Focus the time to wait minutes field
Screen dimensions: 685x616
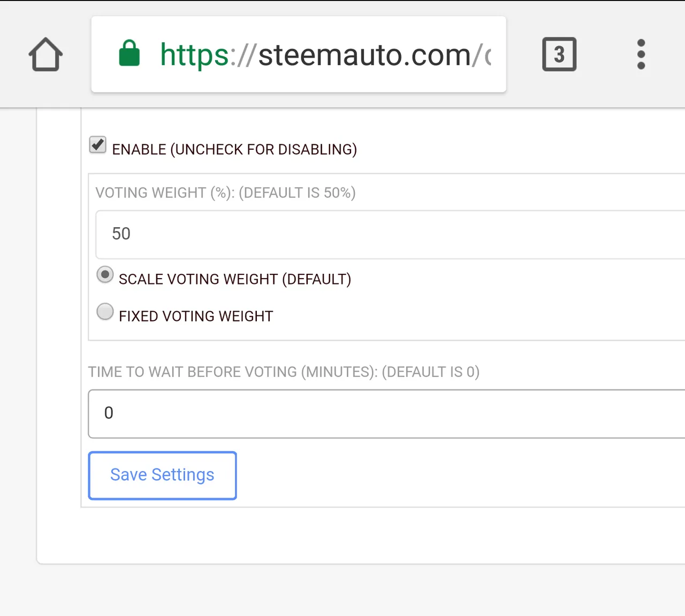[x=386, y=414]
